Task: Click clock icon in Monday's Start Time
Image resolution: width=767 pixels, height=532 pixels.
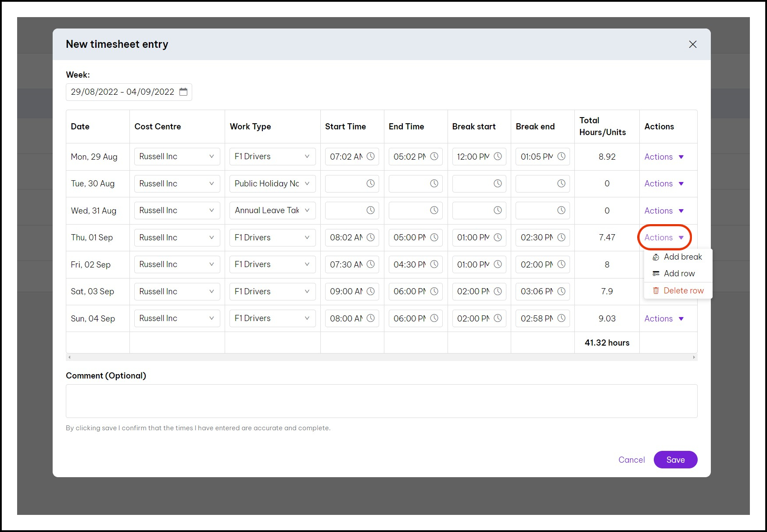Action: pyautogui.click(x=371, y=157)
